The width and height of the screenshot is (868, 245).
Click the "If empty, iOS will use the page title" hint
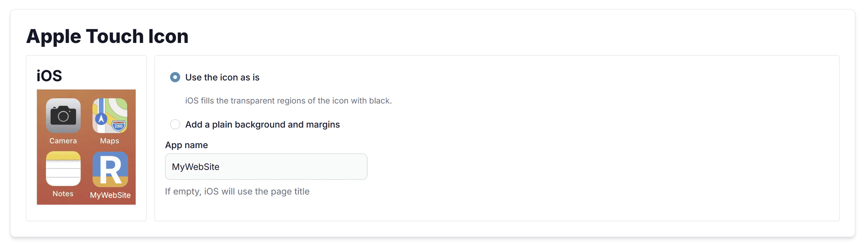coord(237,192)
